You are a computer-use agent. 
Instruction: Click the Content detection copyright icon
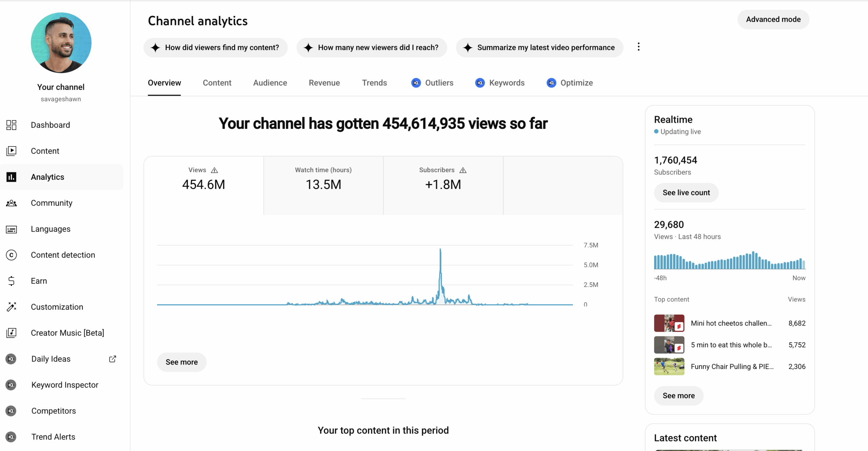click(x=11, y=255)
